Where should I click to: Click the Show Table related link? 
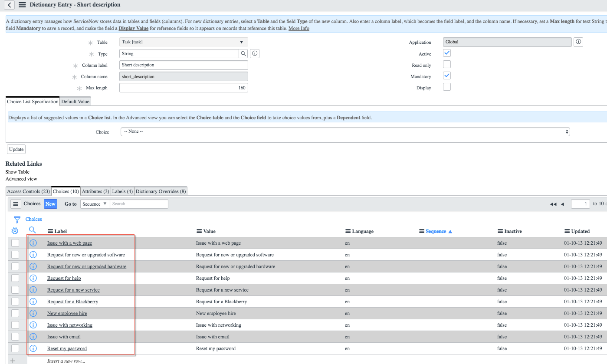click(x=17, y=172)
